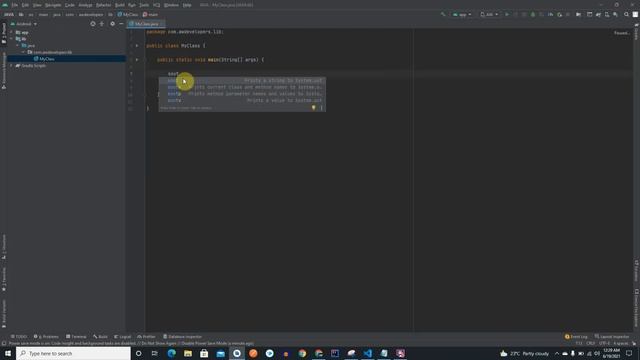
Task: Select the soutm completion suggestion
Action: pos(242,87)
